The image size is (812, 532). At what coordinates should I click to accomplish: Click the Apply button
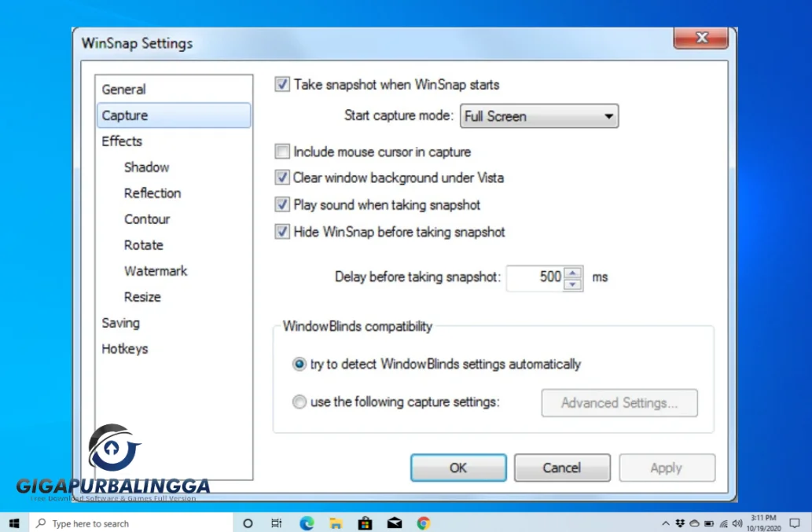click(667, 468)
